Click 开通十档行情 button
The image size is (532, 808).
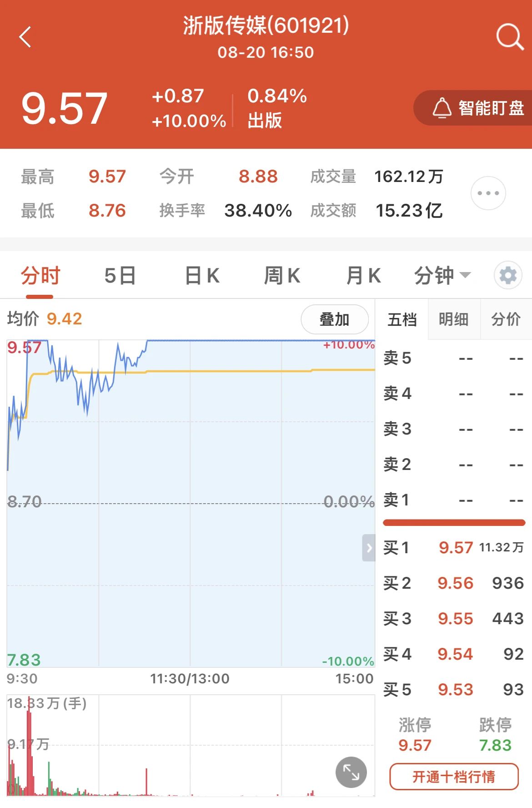coord(454,776)
